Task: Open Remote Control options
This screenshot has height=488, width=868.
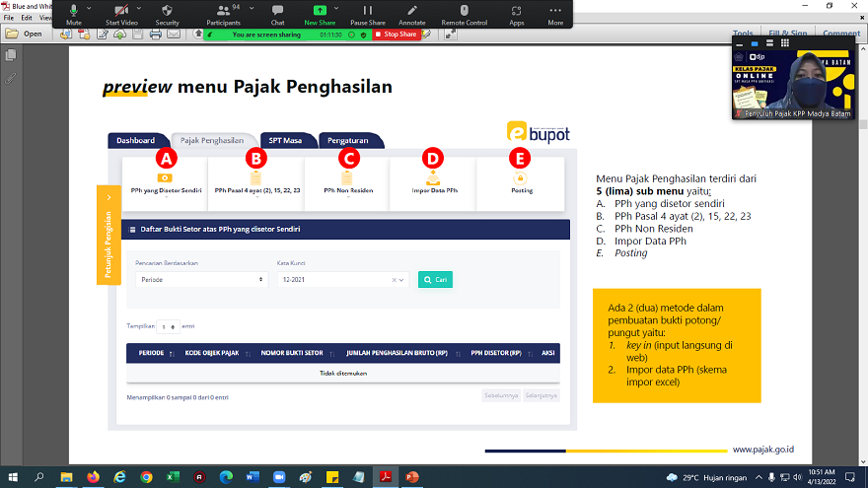Action: (x=464, y=11)
